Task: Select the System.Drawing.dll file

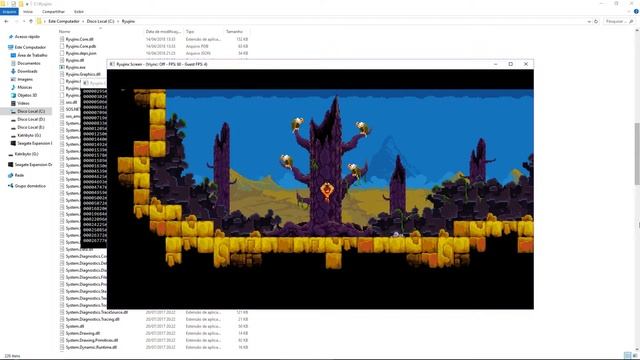Action: (x=83, y=333)
